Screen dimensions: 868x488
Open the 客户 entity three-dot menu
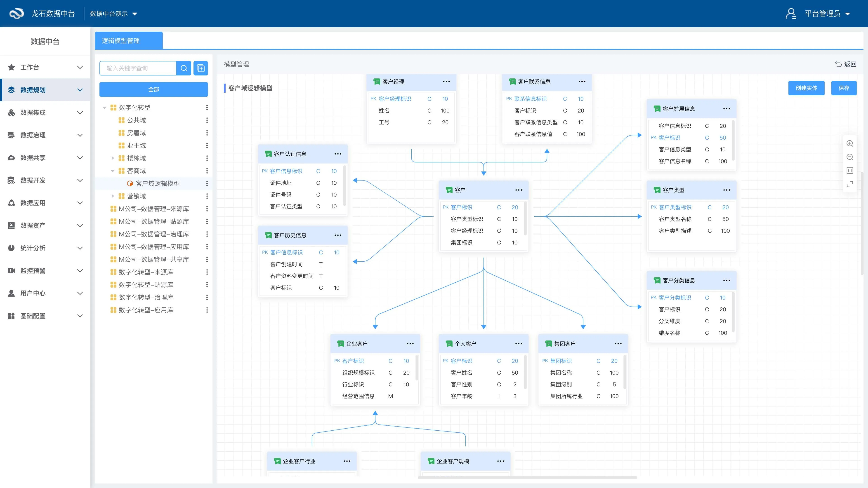[519, 190]
